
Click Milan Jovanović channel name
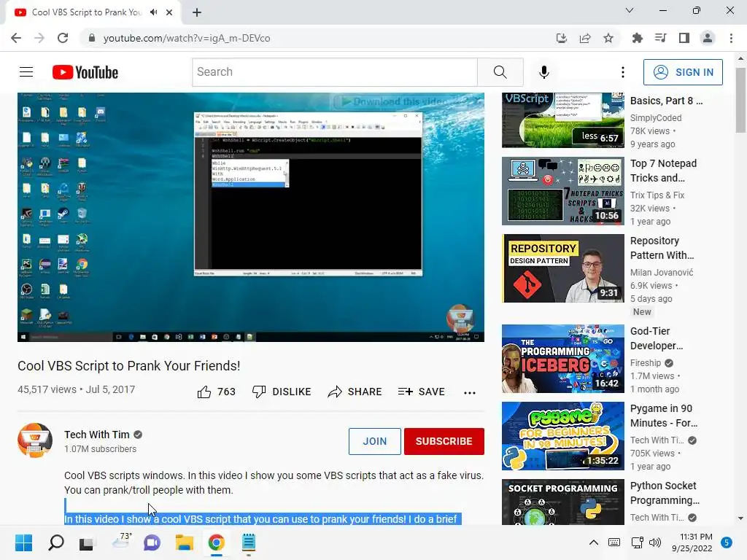click(661, 273)
